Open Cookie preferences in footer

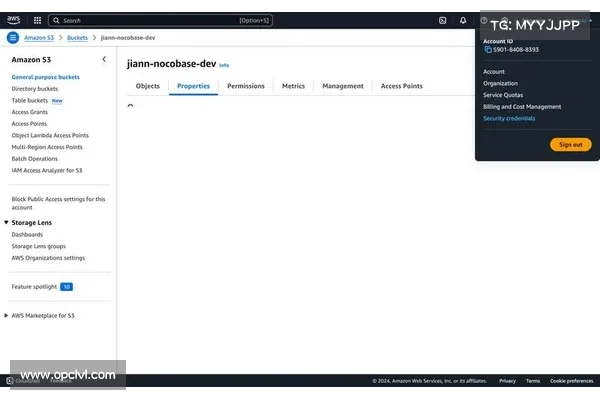(572, 381)
